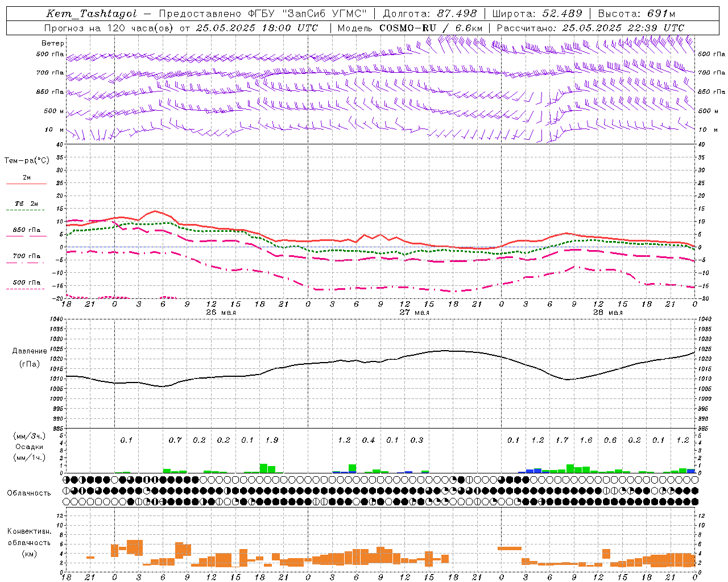This screenshot has width=728, height=582.
Task: Click the (мм/3ч.) precipitation unit label
Action: coord(30,435)
